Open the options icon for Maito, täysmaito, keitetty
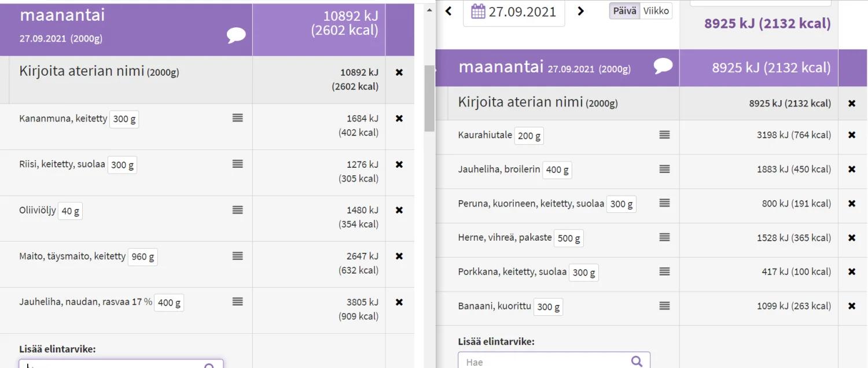This screenshot has width=868, height=368. [237, 255]
